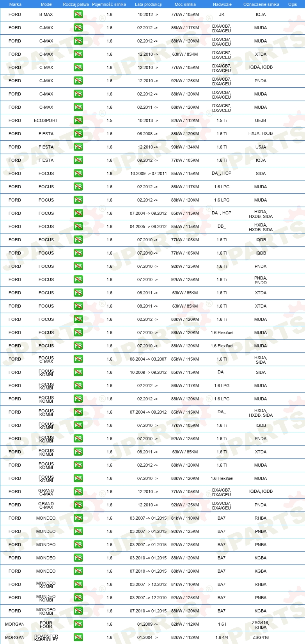This screenshot has width=305, height=644.
Task: Click the DB_ body cell
Action: 222,227
